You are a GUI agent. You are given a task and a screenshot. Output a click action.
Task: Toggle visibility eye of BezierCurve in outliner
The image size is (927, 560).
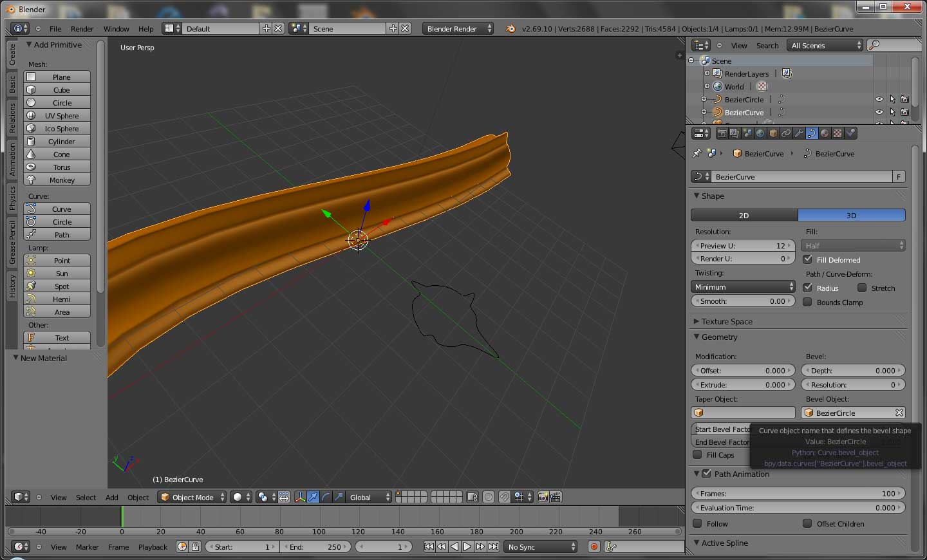[879, 112]
